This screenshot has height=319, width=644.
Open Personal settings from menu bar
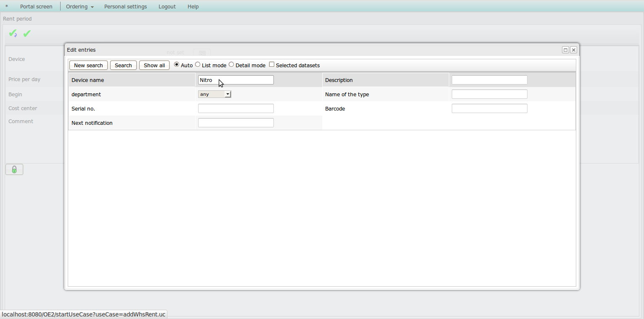tap(125, 7)
